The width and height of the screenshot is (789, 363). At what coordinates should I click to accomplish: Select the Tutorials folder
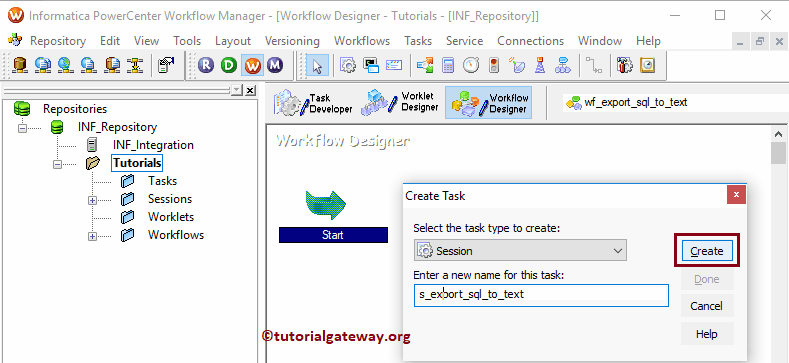pyautogui.click(x=137, y=163)
